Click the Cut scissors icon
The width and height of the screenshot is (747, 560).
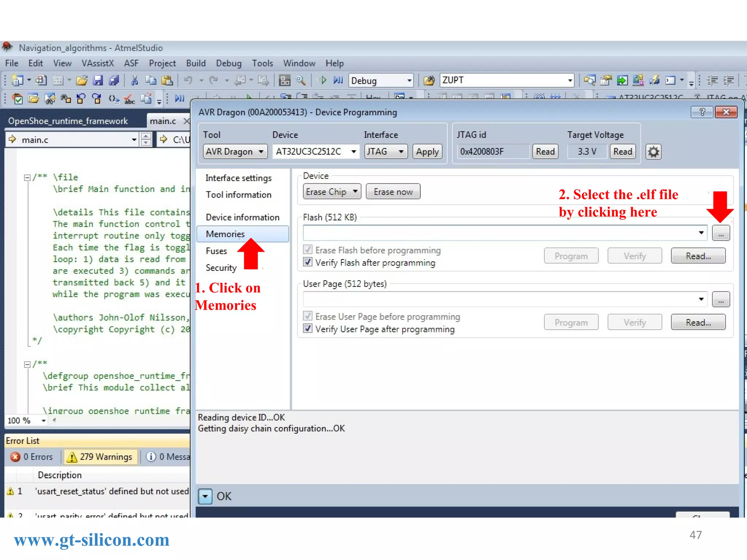click(x=135, y=80)
